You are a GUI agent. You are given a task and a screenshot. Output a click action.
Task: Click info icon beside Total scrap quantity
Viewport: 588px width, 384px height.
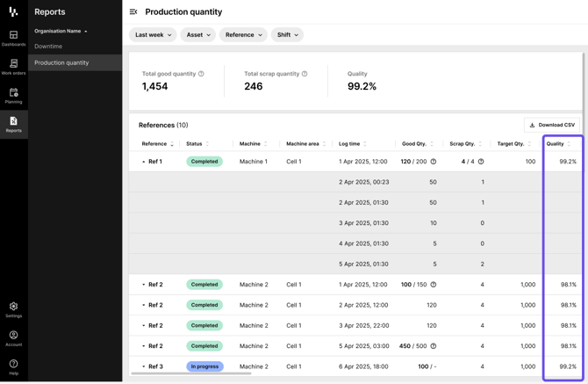click(305, 74)
